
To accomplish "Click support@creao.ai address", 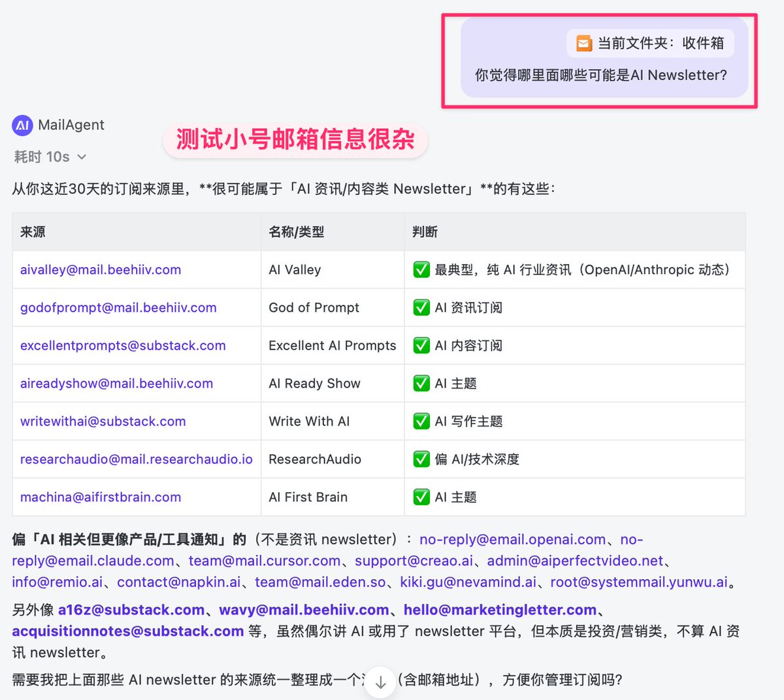I will [x=414, y=561].
